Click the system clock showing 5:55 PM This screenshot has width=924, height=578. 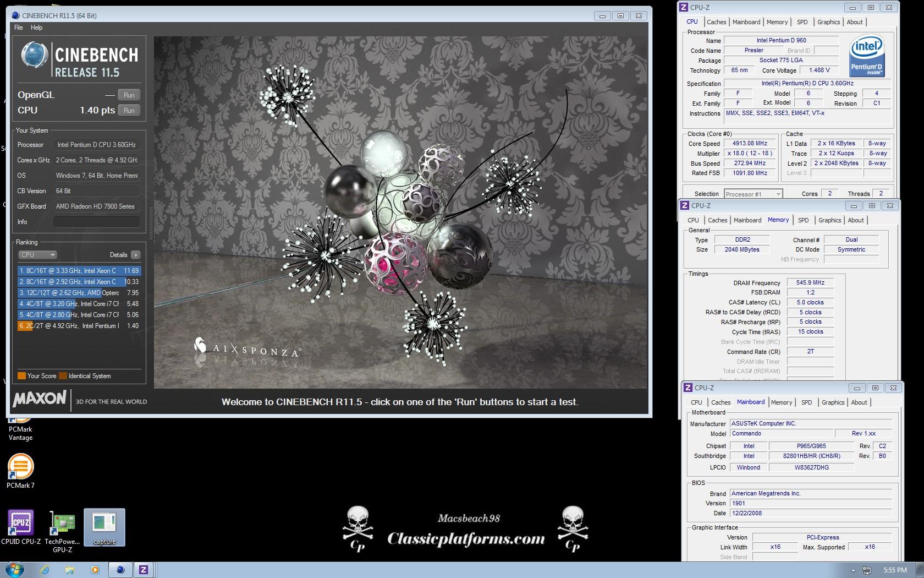pyautogui.click(x=895, y=570)
